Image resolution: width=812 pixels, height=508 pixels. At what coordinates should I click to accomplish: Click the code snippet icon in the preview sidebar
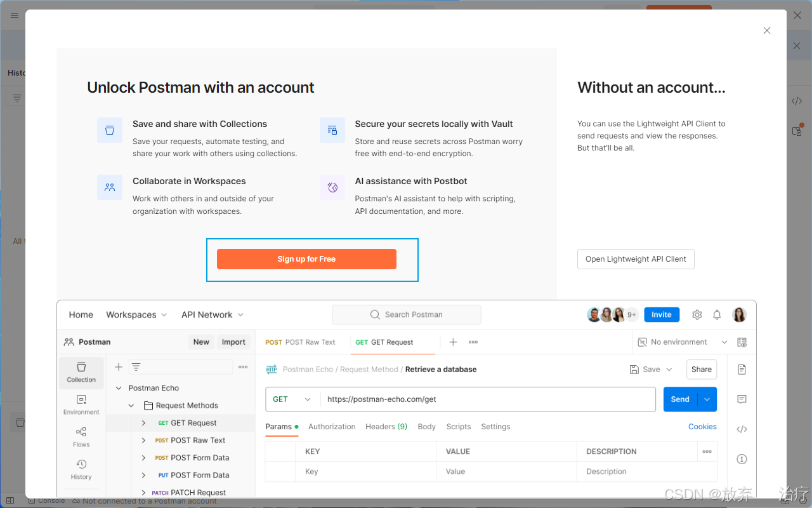coord(742,429)
